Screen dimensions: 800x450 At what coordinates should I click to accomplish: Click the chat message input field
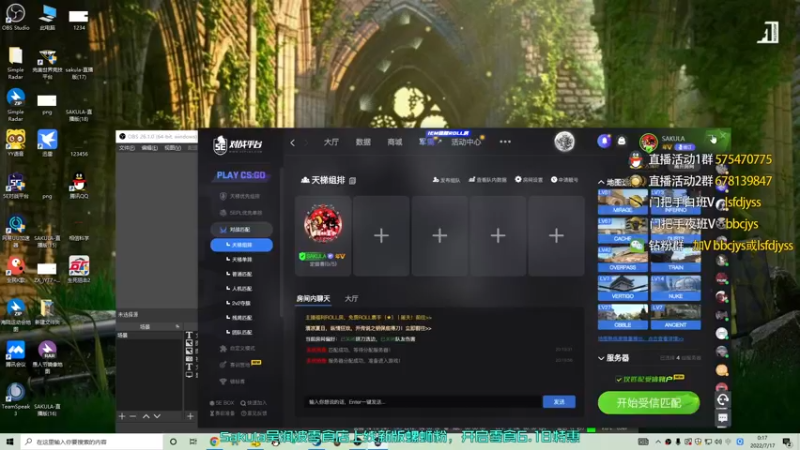point(423,402)
